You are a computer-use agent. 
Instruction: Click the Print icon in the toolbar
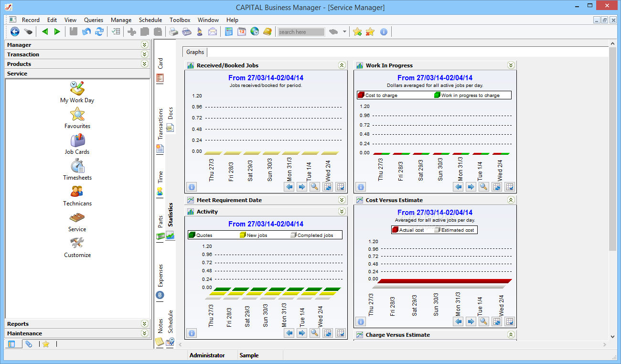(x=174, y=32)
